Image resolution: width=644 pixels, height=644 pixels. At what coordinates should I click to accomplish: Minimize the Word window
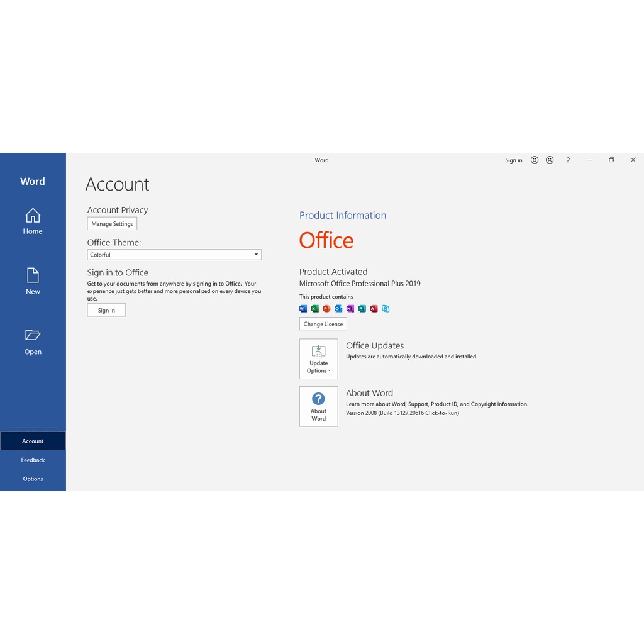coord(590,160)
